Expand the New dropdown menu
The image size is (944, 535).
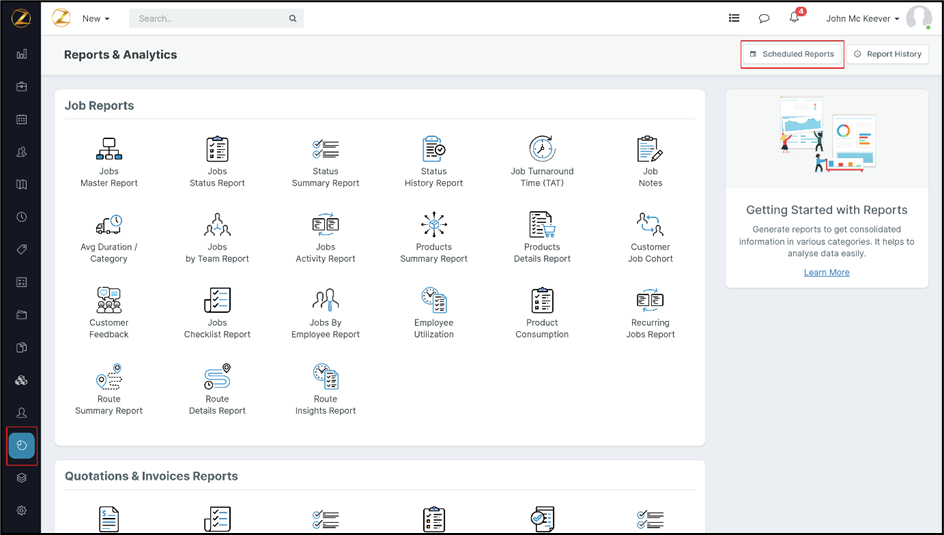tap(96, 18)
